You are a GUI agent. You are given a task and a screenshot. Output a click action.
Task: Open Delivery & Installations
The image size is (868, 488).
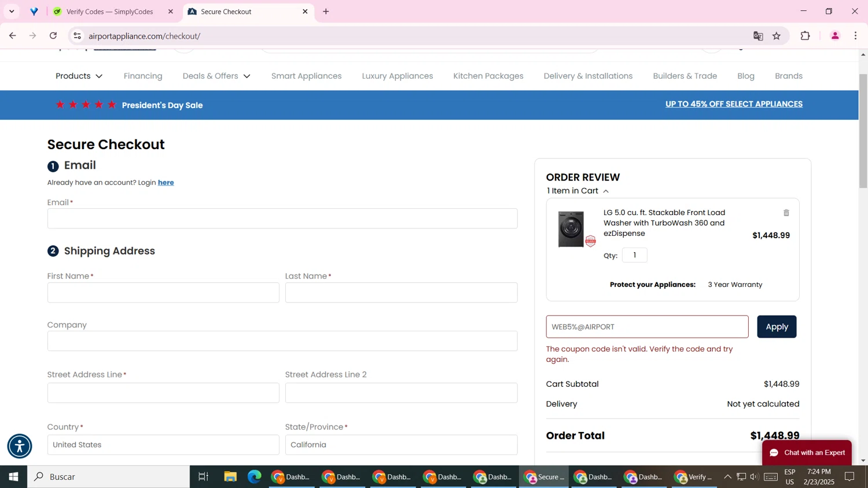click(x=588, y=76)
